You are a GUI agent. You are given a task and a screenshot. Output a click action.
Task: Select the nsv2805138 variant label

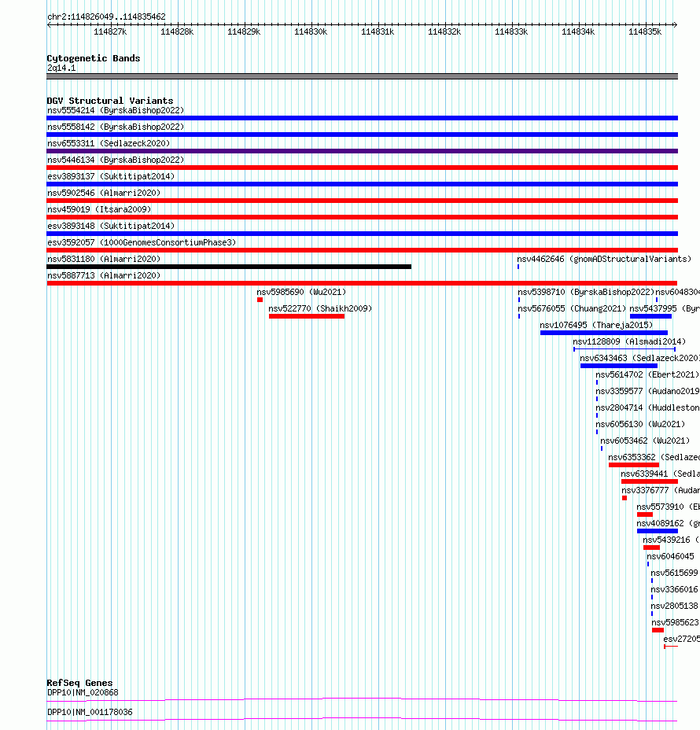tap(674, 606)
